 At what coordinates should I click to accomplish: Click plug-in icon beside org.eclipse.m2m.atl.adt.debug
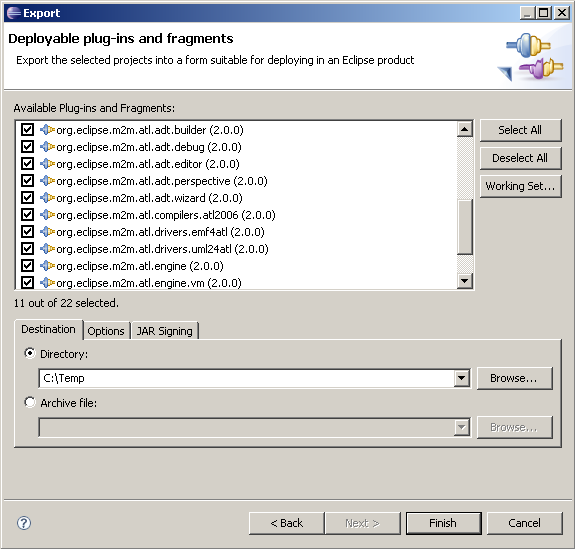point(47,147)
